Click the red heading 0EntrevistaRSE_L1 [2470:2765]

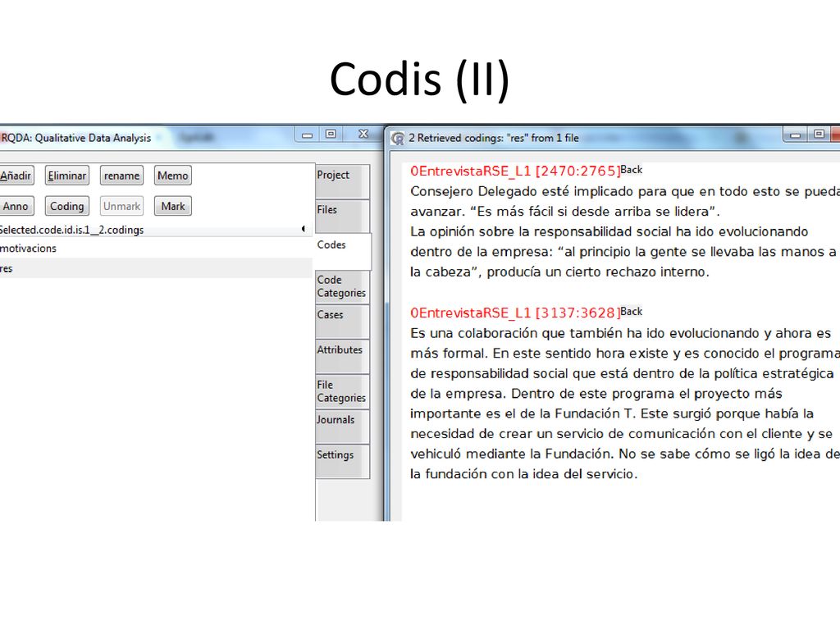(515, 171)
